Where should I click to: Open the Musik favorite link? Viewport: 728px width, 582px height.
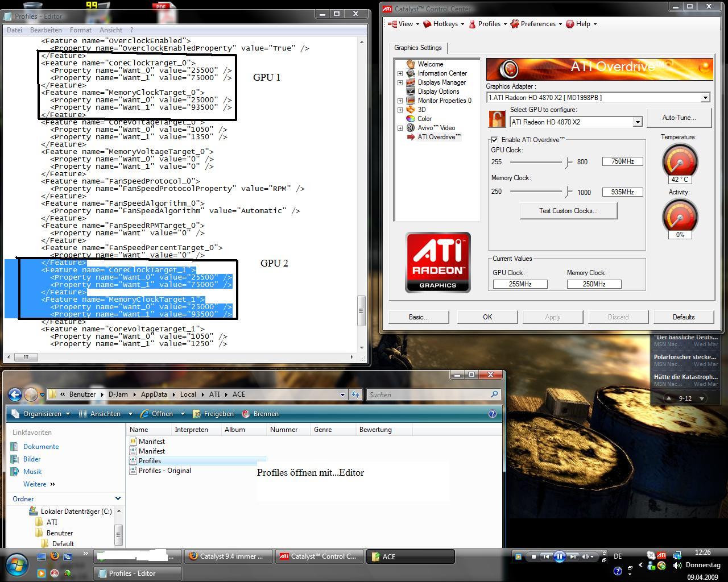(32, 472)
